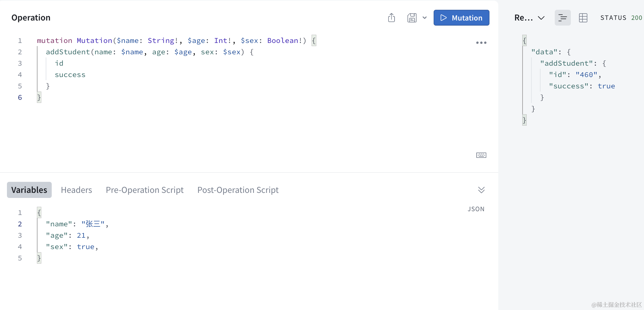Open the save options dropdown arrow
The image size is (644, 310).
(424, 18)
